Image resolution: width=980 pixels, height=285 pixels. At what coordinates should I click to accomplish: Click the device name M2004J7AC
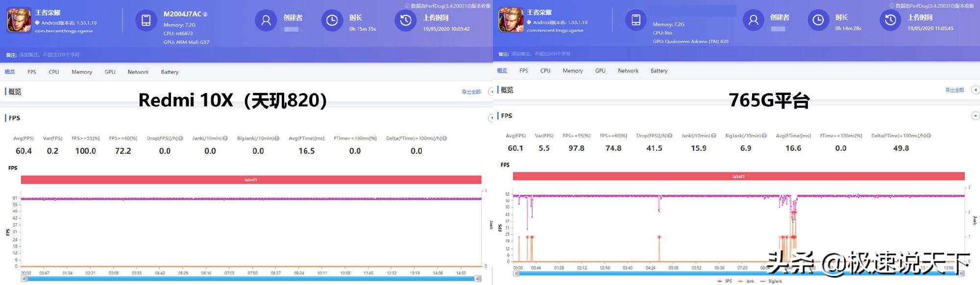point(182,14)
